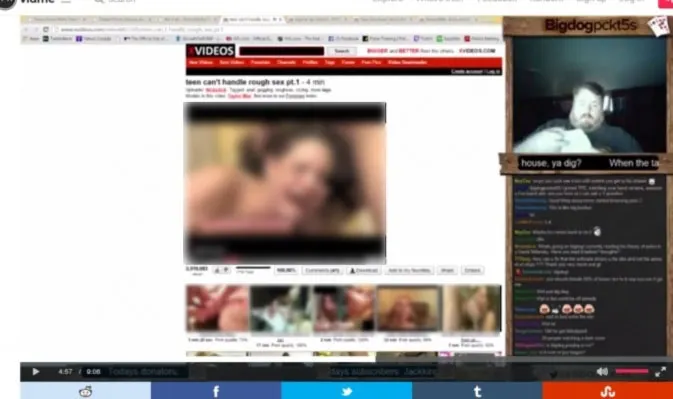Share the video on Tumblr
Viewport: 673px width, 399px height.
coord(477,391)
